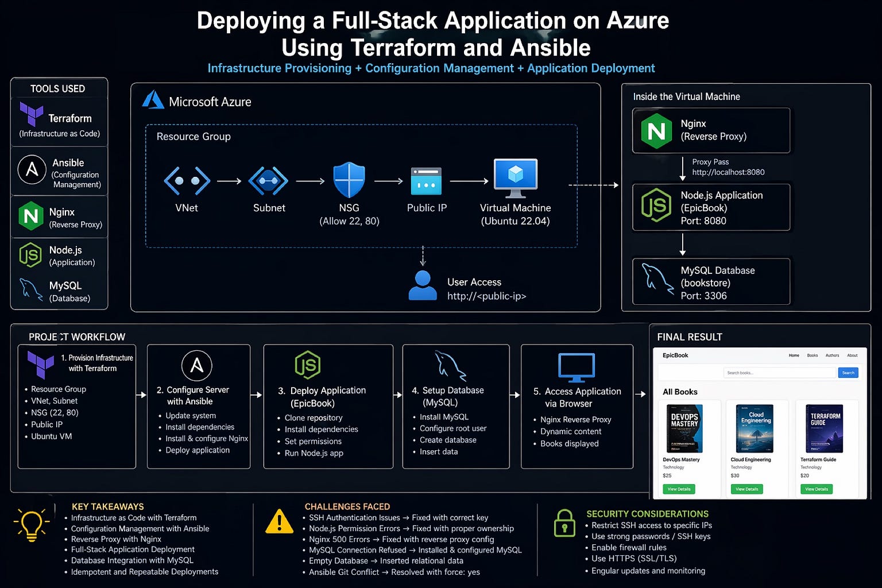Click "Idempotent and Repeatable Deployments" takeaway

point(145,572)
